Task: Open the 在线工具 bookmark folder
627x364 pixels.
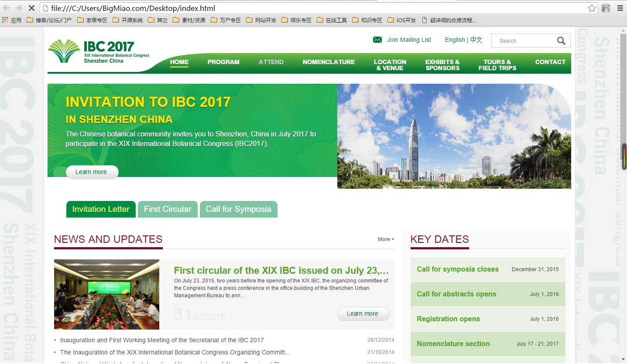Action: 332,20
